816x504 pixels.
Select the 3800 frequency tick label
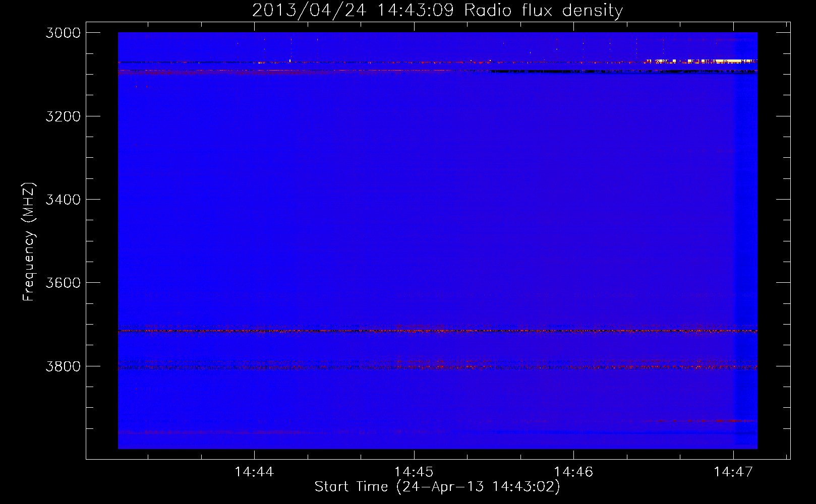(x=63, y=366)
